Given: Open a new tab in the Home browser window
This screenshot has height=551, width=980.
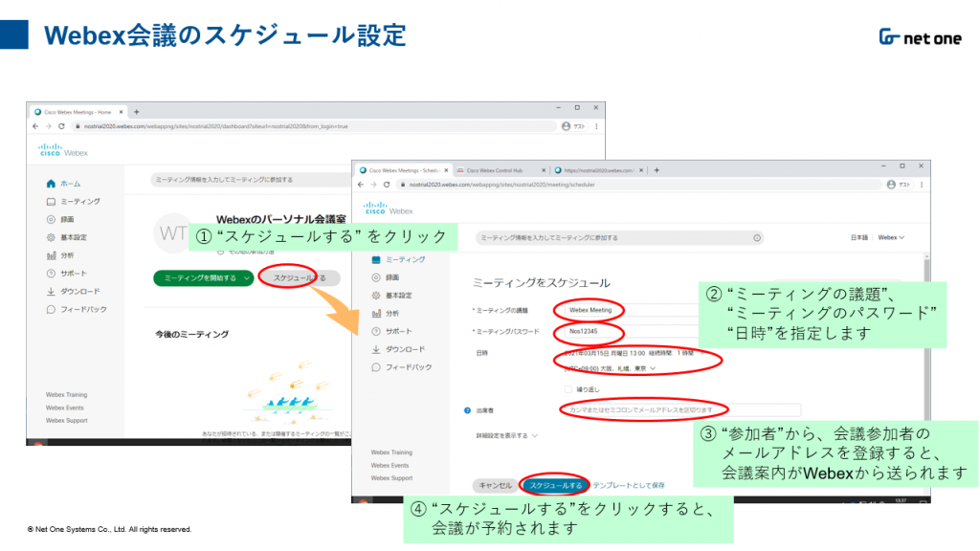Looking at the screenshot, I should (137, 113).
